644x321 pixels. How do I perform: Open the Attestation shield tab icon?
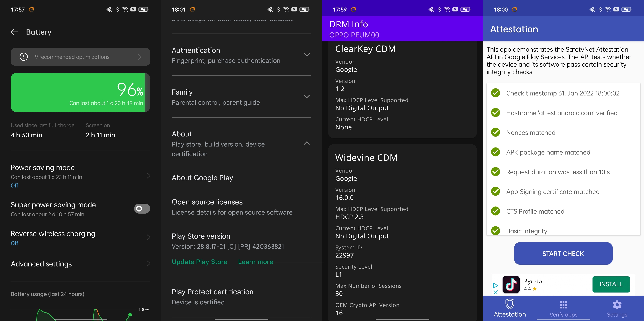510,304
